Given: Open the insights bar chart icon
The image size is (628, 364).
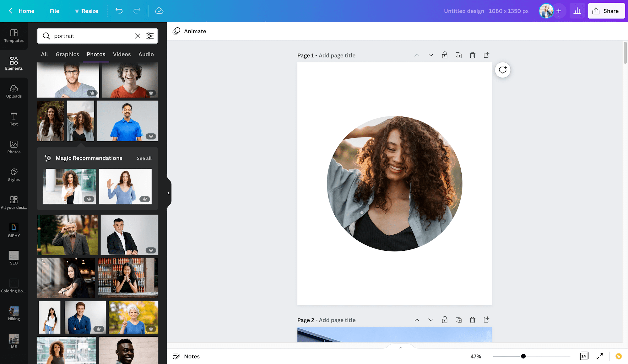Looking at the screenshot, I should [x=577, y=11].
